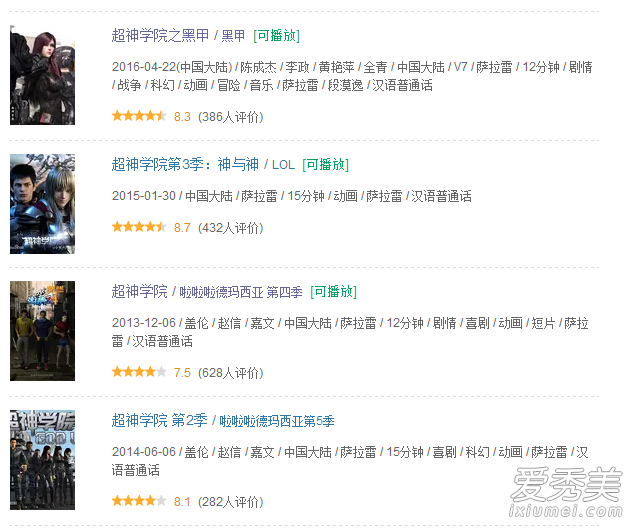Image resolution: width=637 pixels, height=531 pixels.
Task: Open the 超神学院之黑甲 poster thumbnail
Action: tap(42, 75)
